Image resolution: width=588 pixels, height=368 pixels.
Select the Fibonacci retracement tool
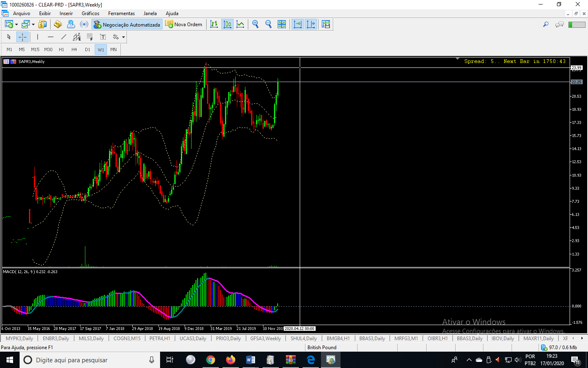click(90, 37)
